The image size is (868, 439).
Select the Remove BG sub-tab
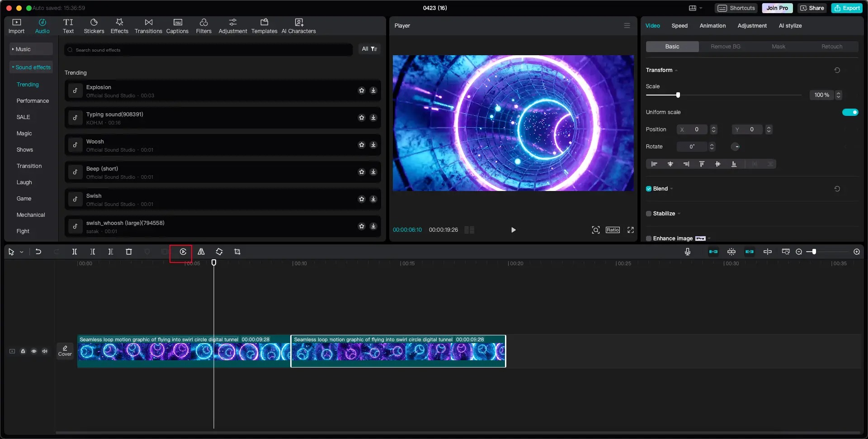(x=726, y=47)
